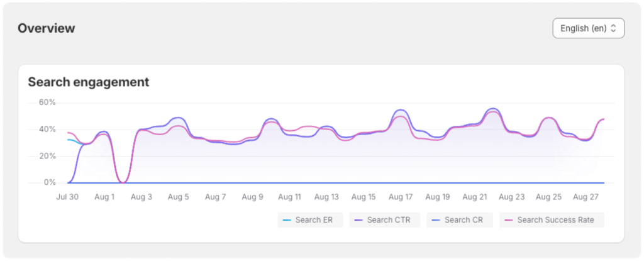Click the 60% y-axis label
Viewport: 644px width, 261px height.
tap(47, 103)
